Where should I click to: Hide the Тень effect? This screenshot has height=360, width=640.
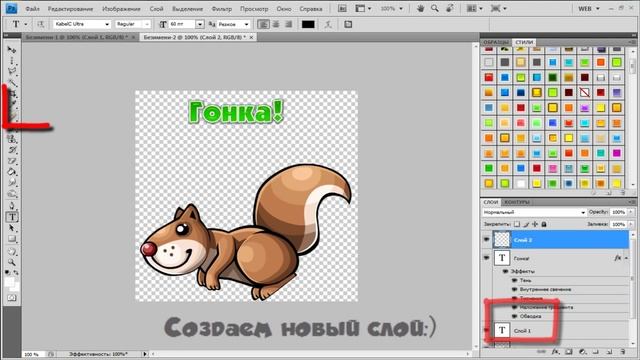[514, 280]
